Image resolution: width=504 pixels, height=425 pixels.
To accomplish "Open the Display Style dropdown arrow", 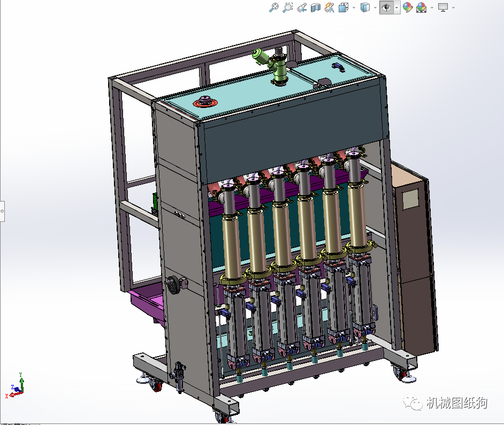I will tap(375, 7).
